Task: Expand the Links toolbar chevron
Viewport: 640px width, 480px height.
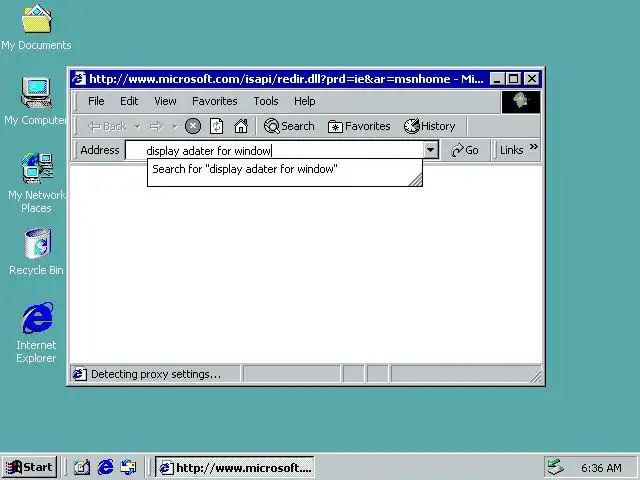Action: [533, 147]
